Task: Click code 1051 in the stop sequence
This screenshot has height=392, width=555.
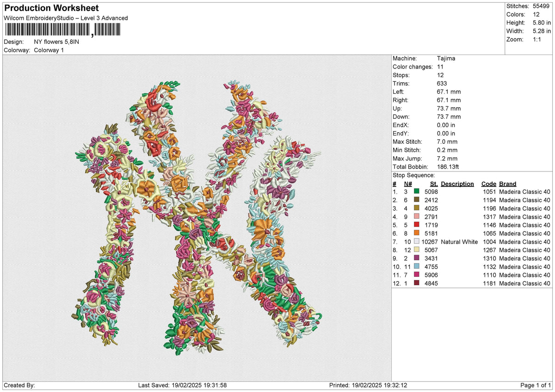Action: [x=489, y=191]
